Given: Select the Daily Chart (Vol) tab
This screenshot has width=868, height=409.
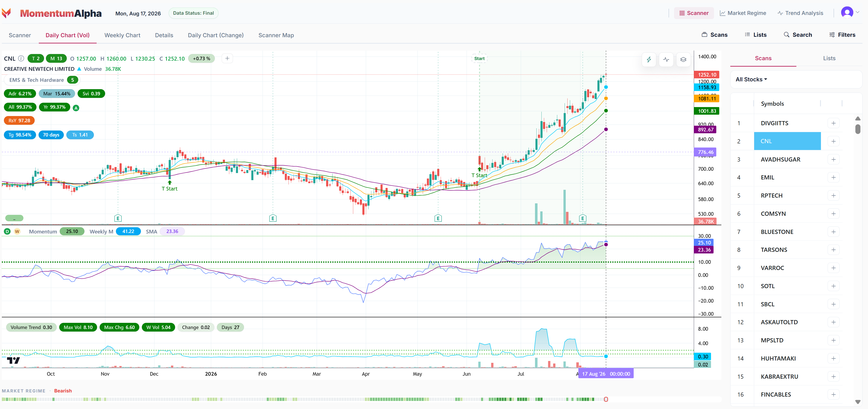Looking at the screenshot, I should (x=67, y=35).
